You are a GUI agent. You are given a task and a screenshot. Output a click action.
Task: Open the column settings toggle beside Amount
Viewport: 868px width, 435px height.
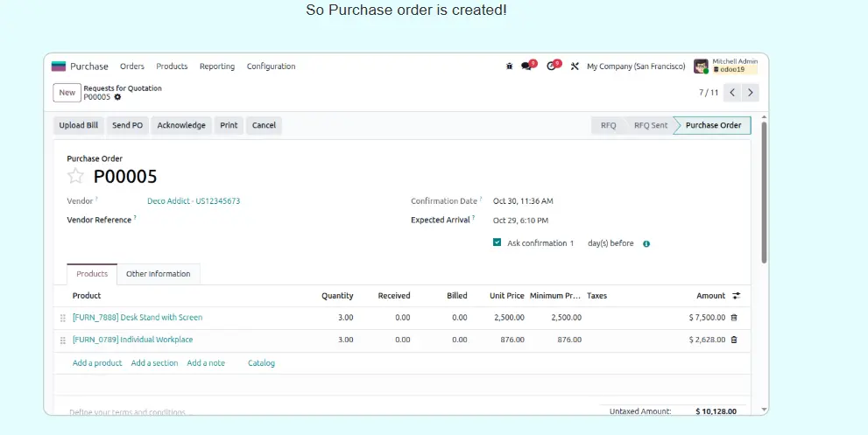737,296
